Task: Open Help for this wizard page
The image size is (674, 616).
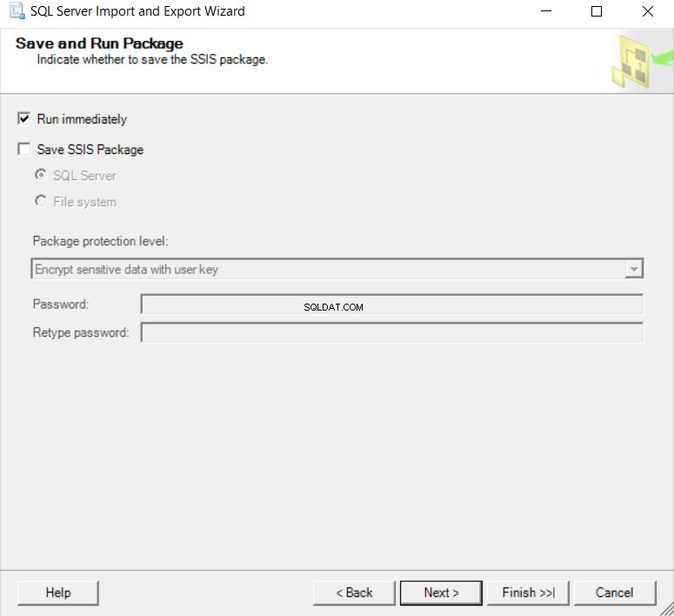Action: tap(58, 593)
